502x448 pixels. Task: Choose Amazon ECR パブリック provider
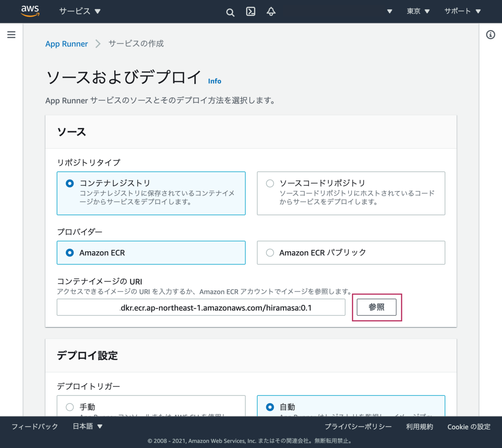pos(351,252)
